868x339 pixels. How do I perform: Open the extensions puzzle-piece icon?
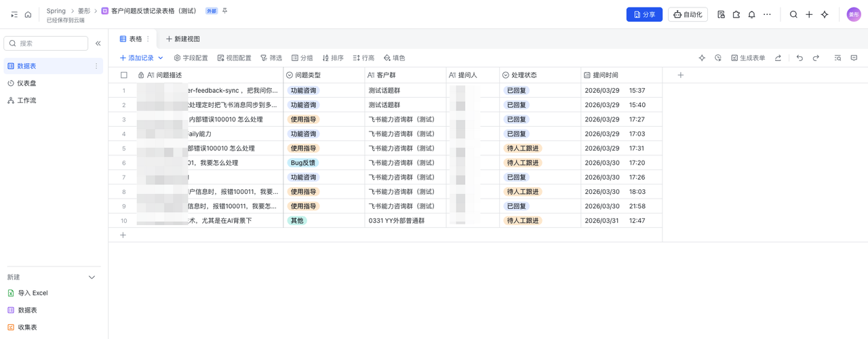tap(736, 14)
